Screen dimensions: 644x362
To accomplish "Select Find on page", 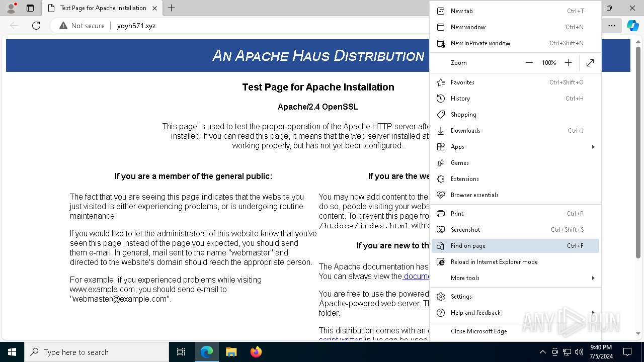I will [x=515, y=245].
